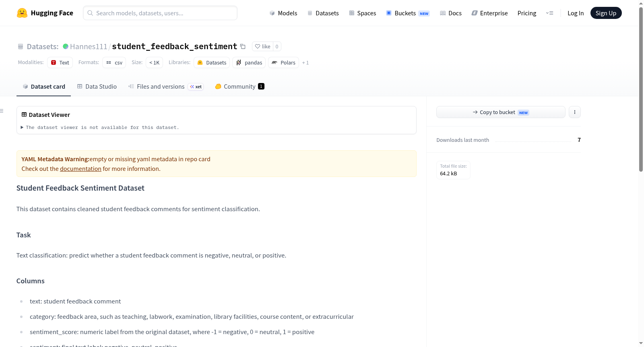Switch to the Dataset card tab

tap(44, 86)
